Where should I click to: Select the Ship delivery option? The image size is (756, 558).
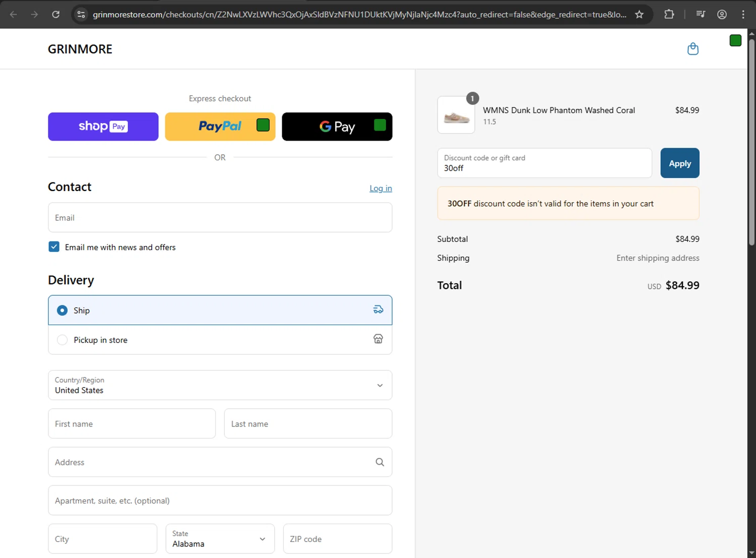point(220,310)
